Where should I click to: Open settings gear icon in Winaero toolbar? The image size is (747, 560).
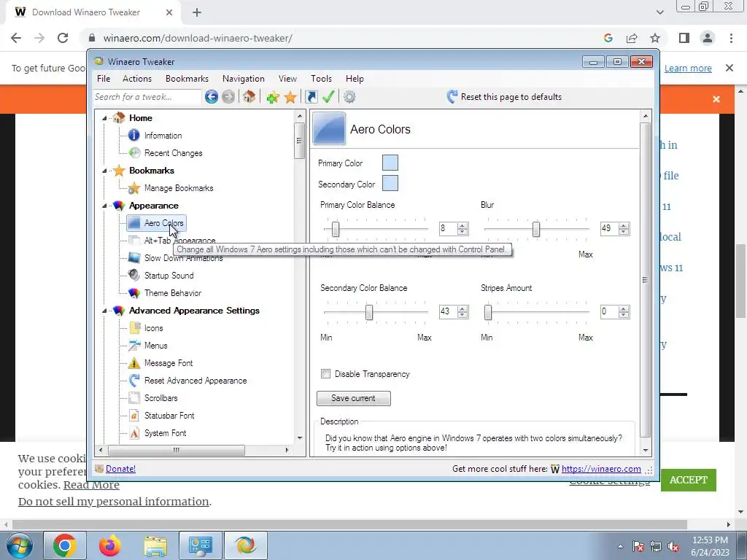[349, 97]
